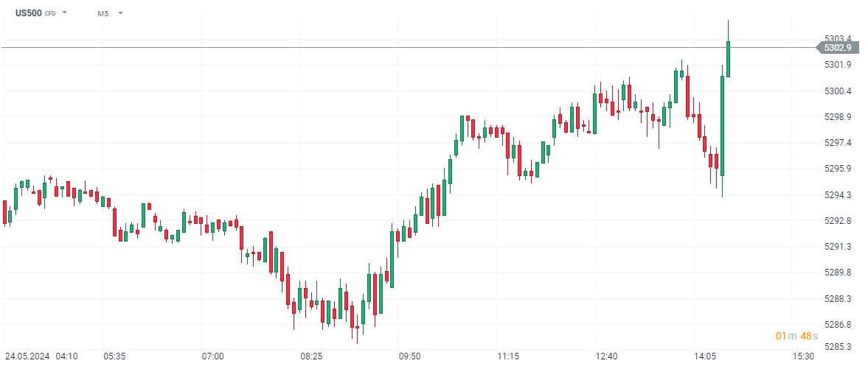
Task: Click the 5303.4 price axis label
Action: [x=838, y=38]
